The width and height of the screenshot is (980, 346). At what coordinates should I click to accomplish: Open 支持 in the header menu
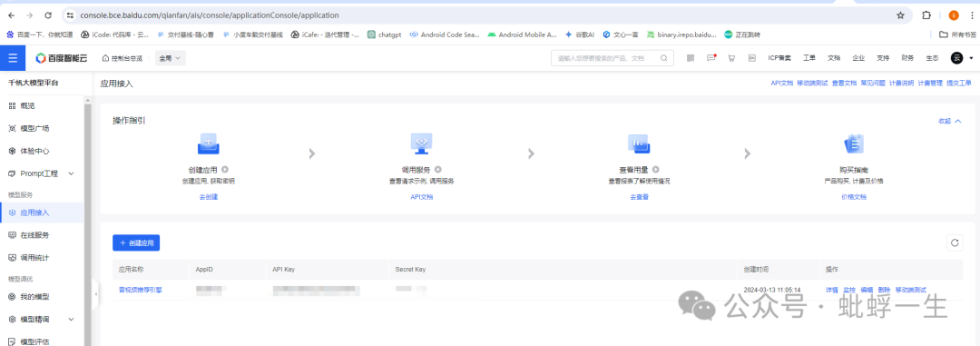(x=883, y=58)
